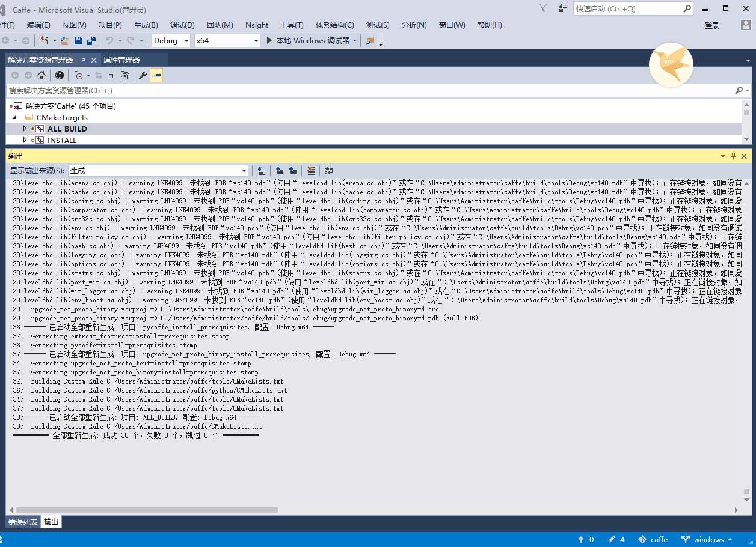Click the Collapse All icon in Solution Explorer
This screenshot has width=756, height=547.
[x=111, y=75]
